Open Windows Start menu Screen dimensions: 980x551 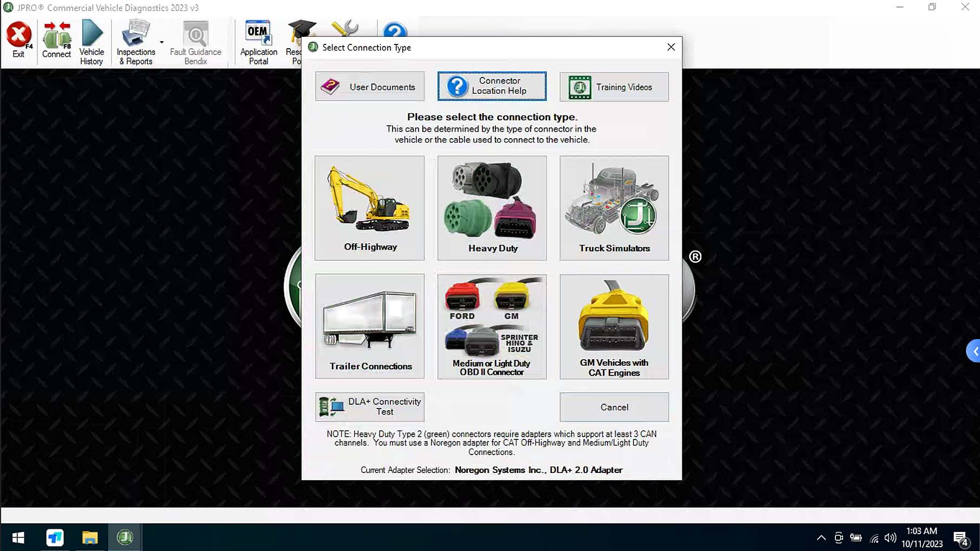click(x=18, y=537)
